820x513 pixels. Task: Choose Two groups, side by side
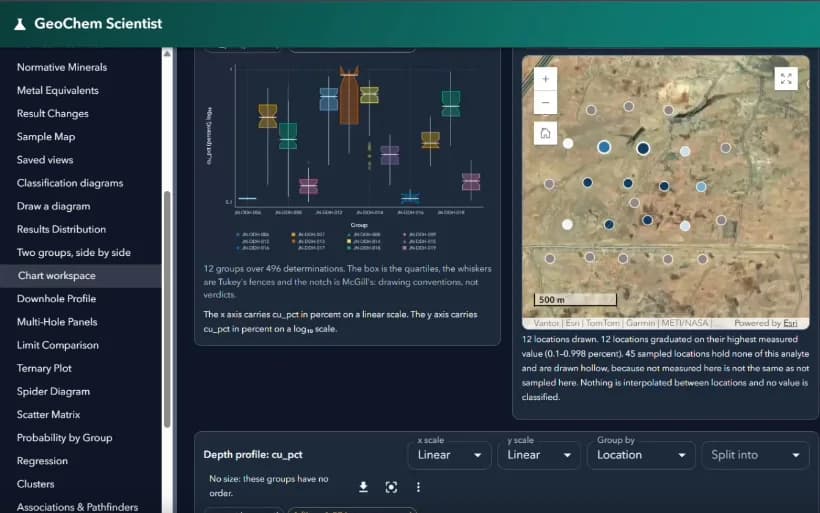(74, 253)
